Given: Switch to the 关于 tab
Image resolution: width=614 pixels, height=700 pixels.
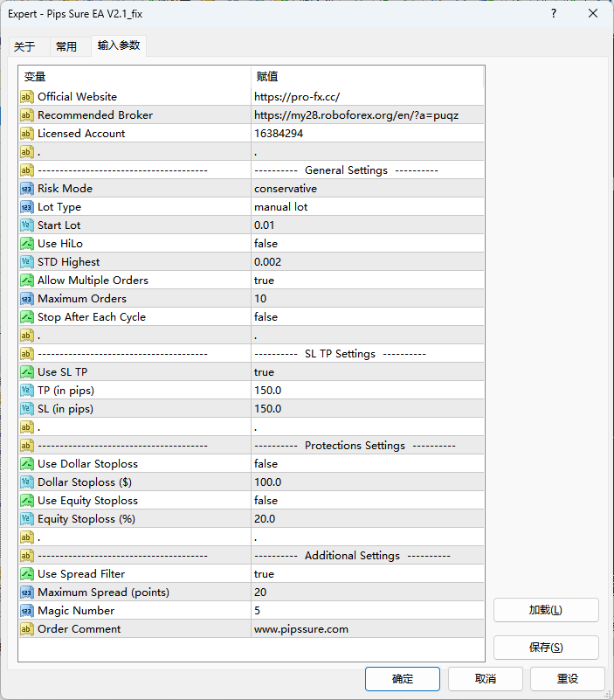Looking at the screenshot, I should 24,47.
